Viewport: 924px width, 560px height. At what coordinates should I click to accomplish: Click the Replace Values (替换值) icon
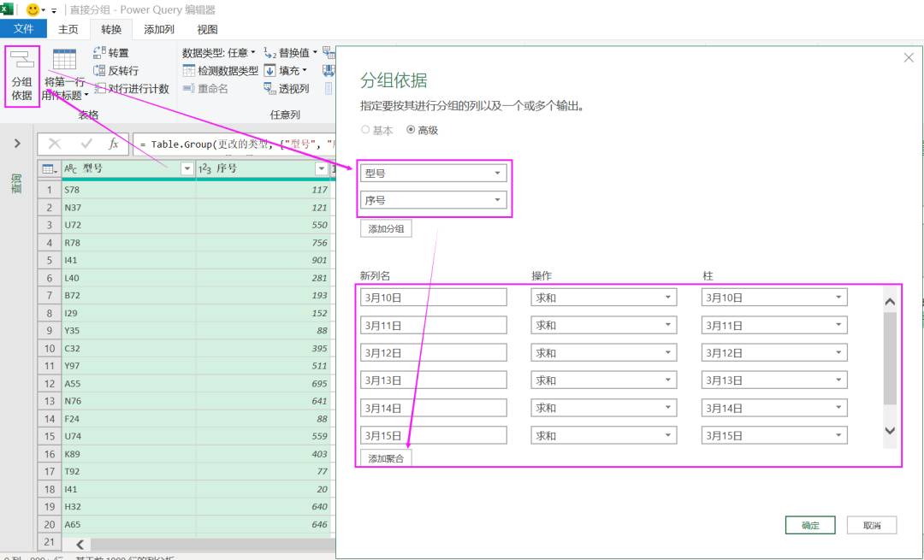[269, 53]
